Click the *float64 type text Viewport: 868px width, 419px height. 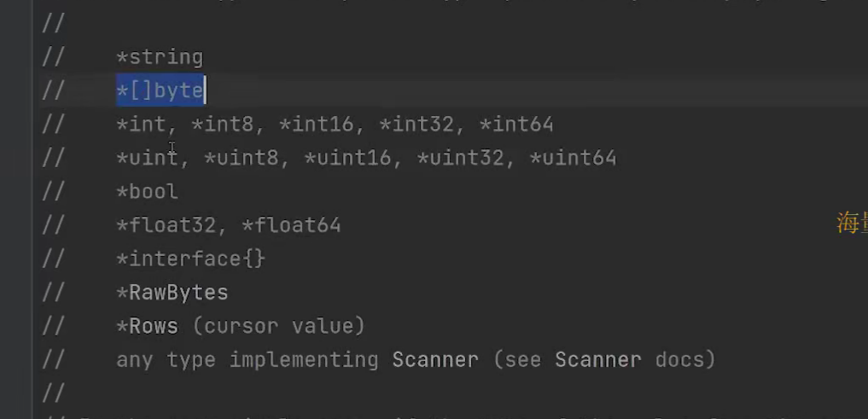pos(291,225)
